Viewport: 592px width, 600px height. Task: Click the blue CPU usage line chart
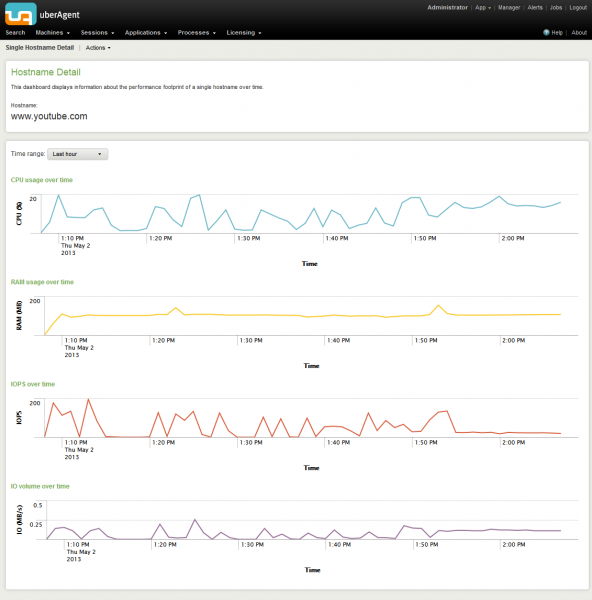pos(301,214)
